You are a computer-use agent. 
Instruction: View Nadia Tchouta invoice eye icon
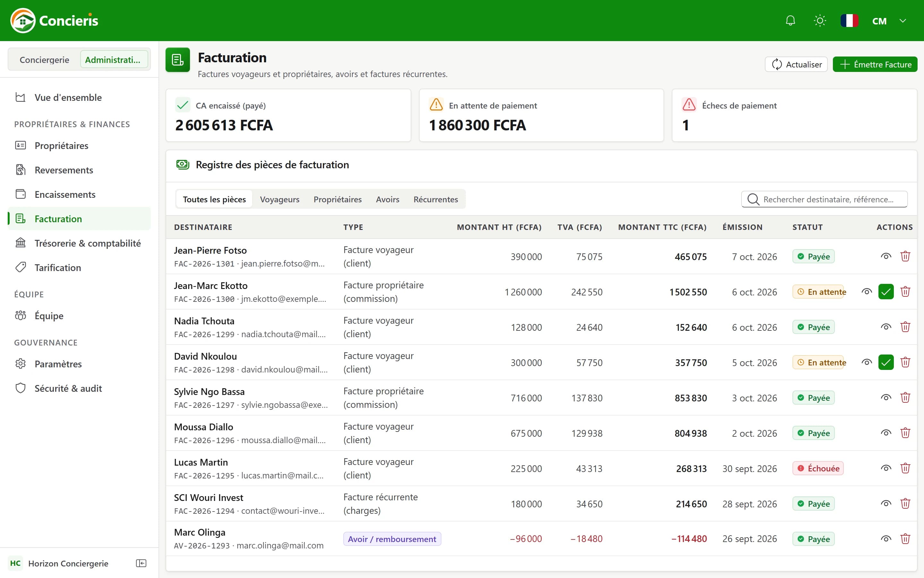[886, 327]
